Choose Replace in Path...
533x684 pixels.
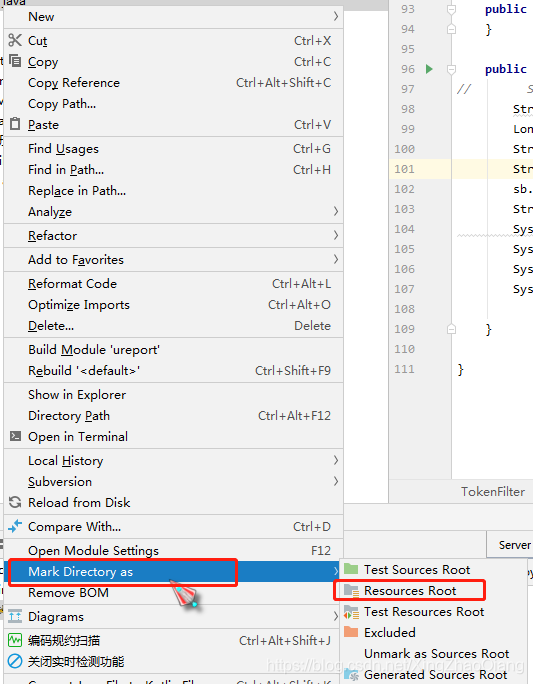(x=174, y=190)
